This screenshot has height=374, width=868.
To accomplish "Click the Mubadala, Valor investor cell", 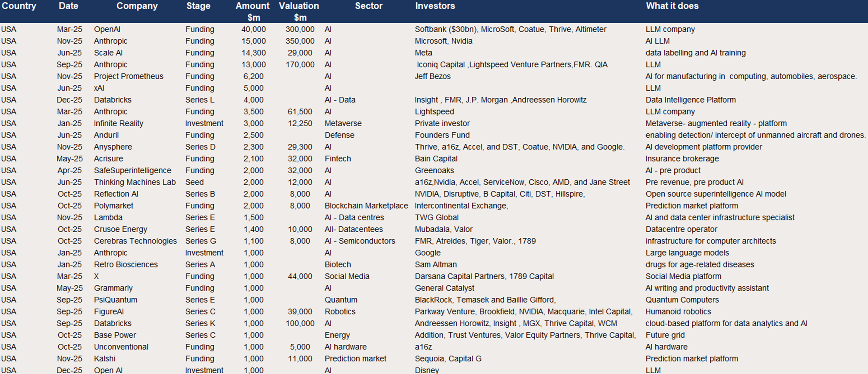I will 444,230.
